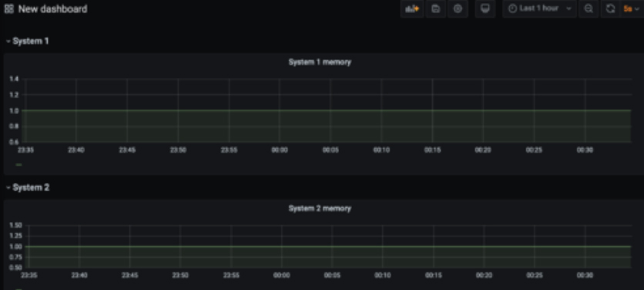
Task: Open the System 1 memory panel title menu
Action: point(320,62)
